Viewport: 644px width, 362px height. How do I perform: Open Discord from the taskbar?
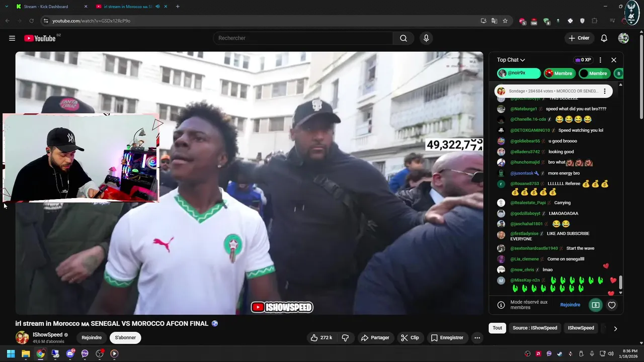point(70,353)
